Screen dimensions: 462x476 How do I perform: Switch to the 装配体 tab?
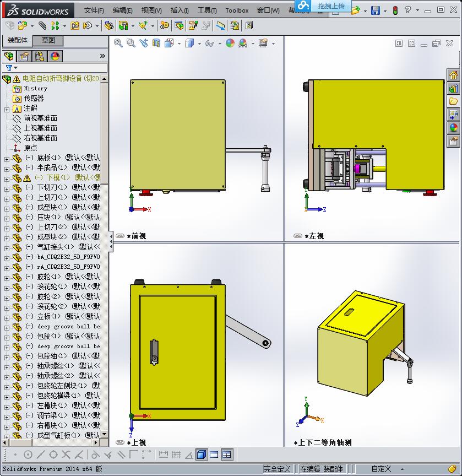coord(17,40)
